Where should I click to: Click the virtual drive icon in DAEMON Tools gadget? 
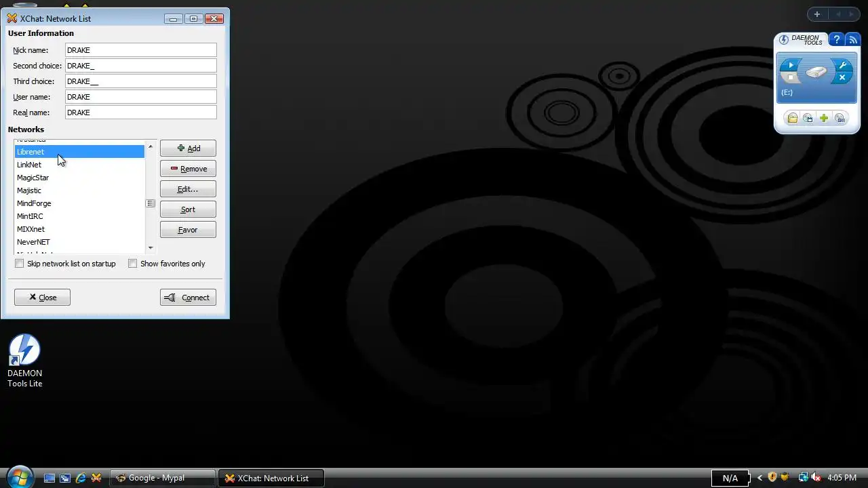point(816,71)
